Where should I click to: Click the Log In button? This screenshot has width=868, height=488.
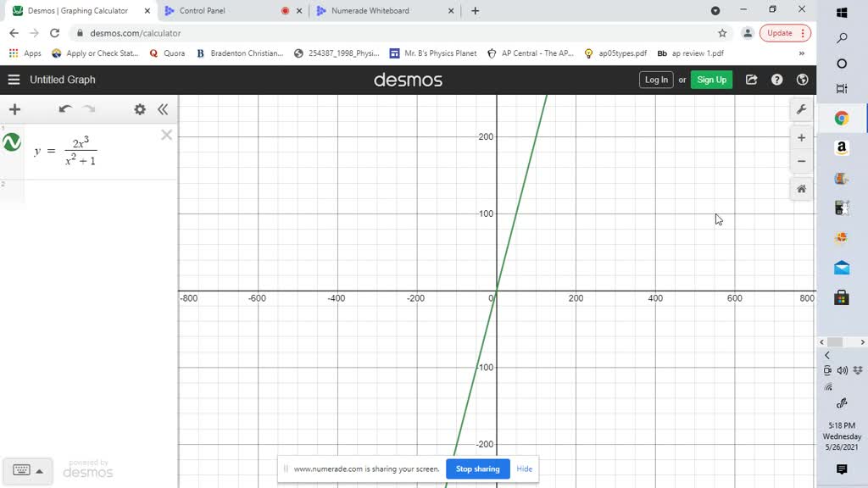click(655, 80)
